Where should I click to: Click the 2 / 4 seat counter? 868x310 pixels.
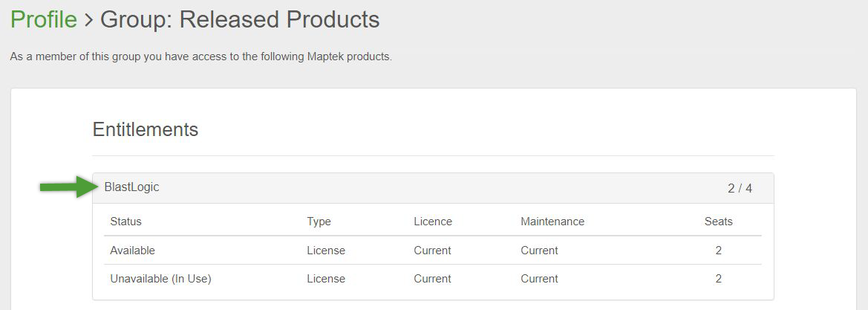tap(740, 189)
